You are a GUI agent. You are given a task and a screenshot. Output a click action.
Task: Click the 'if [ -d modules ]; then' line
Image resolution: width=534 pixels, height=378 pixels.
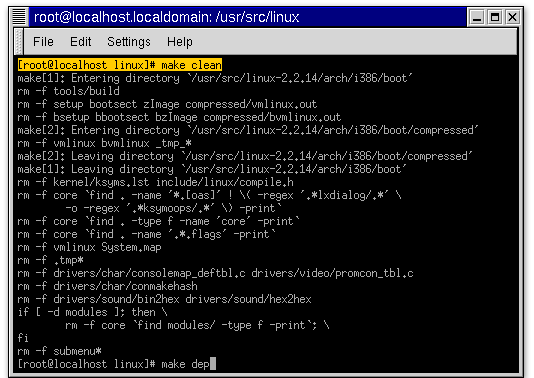[x=93, y=312]
